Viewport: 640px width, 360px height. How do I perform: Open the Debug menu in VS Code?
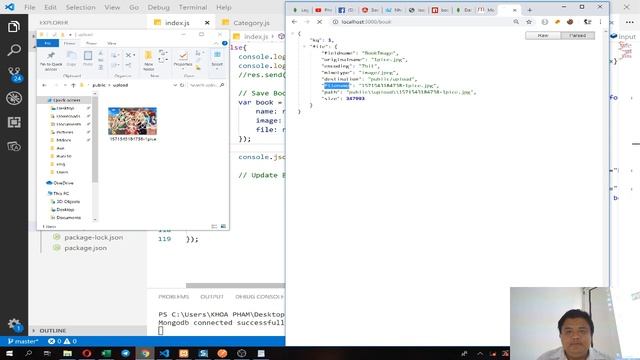[158, 7]
